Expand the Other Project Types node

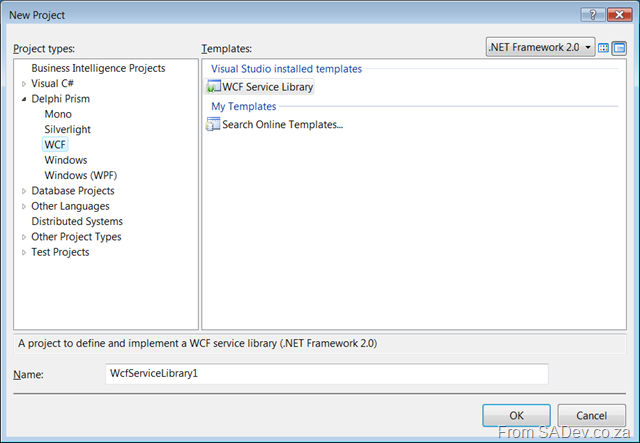point(24,237)
